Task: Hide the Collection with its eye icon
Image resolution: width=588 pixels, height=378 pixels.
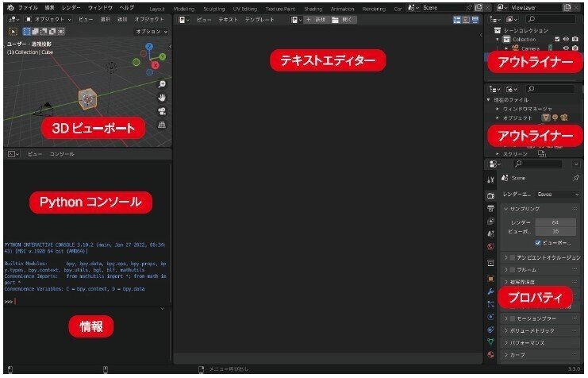Action: pyautogui.click(x=566, y=39)
